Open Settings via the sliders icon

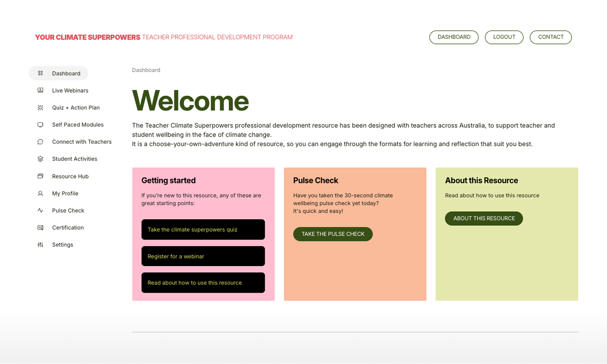(40, 244)
